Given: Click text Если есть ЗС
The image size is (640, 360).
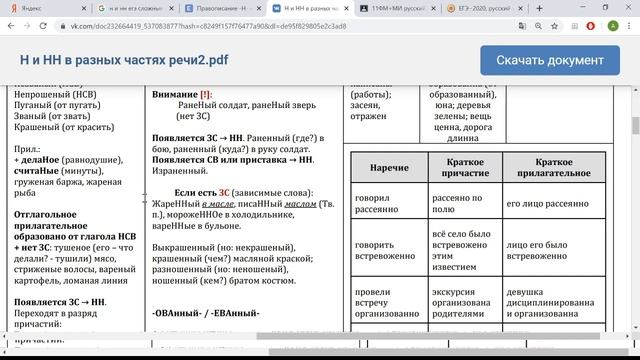Looking at the screenshot, I should 202,193.
